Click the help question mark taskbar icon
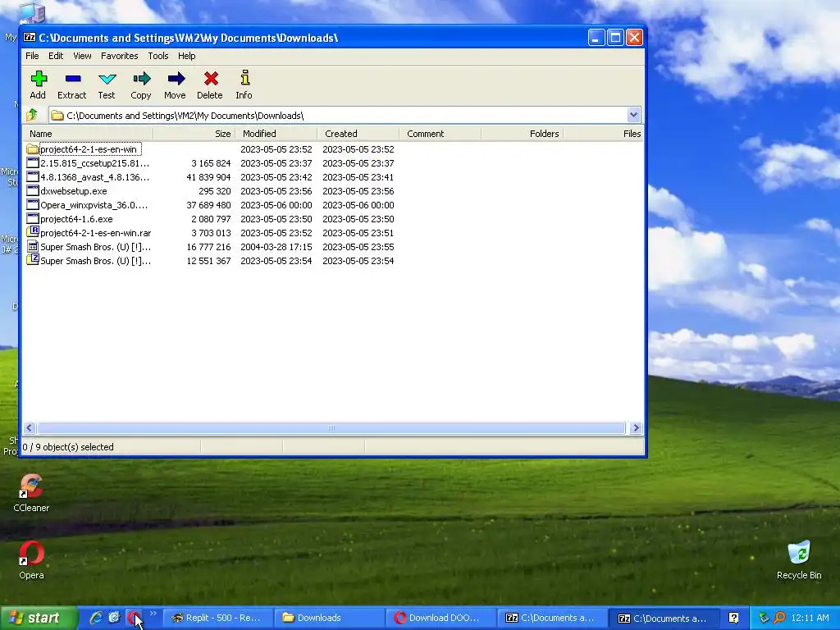Viewport: 840px width, 630px height. pyautogui.click(x=734, y=618)
